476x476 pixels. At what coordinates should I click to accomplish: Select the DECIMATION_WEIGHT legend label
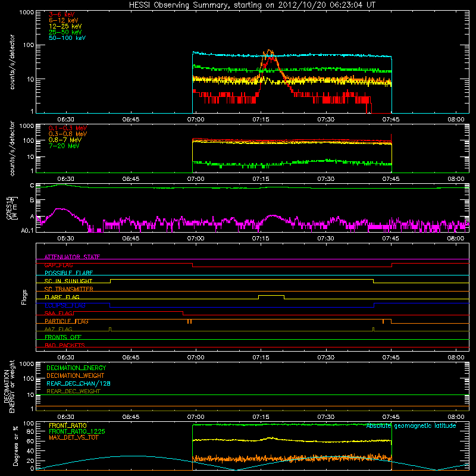click(76, 375)
